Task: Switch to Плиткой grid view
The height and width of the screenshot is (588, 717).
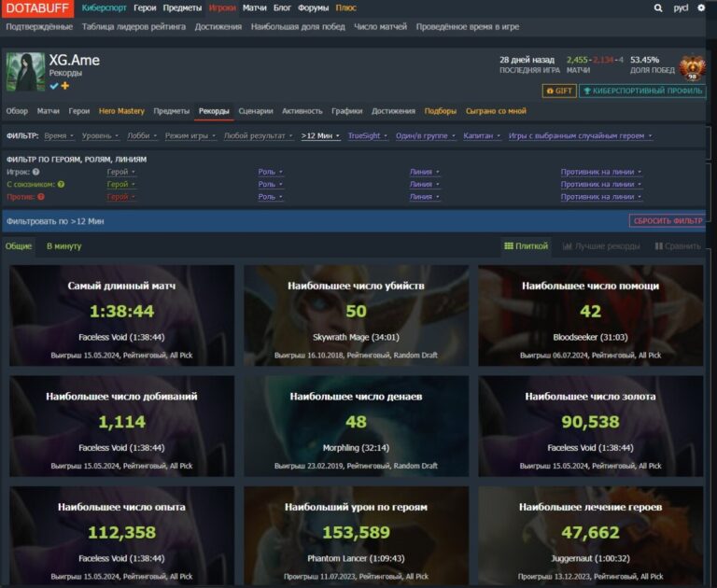Action: 526,246
